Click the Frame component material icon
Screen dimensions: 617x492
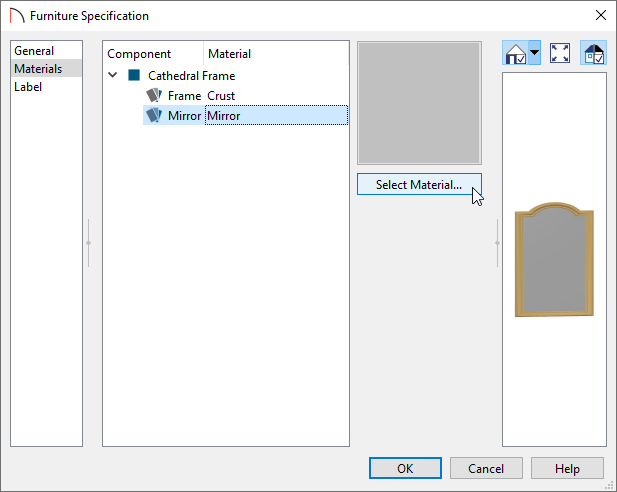[154, 95]
